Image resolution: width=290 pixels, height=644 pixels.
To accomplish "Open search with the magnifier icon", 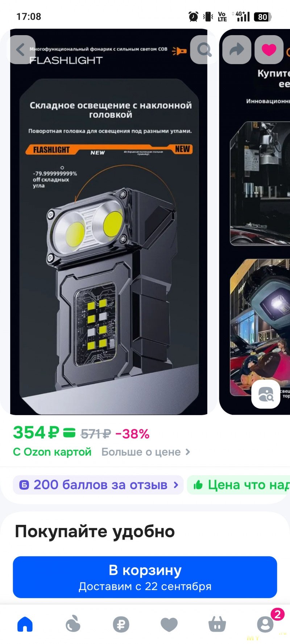I will [x=204, y=50].
